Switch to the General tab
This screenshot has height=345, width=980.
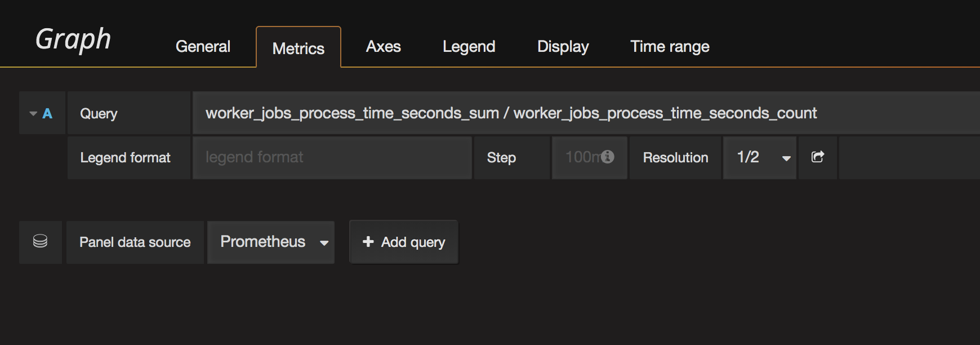click(203, 46)
